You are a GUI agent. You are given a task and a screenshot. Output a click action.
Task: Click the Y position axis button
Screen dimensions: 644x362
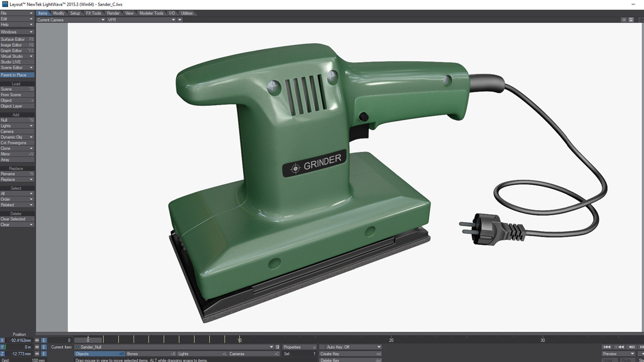pyautogui.click(x=2, y=347)
